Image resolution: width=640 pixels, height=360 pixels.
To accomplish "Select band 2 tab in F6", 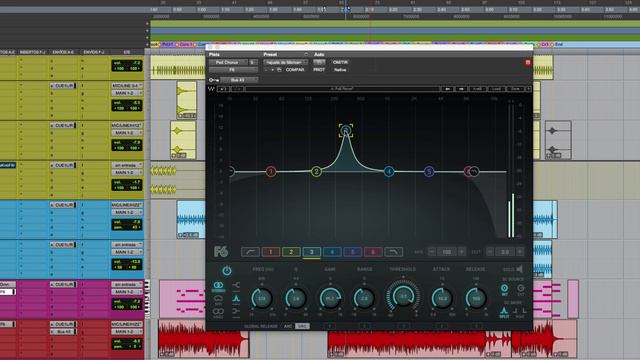I will pos(291,252).
